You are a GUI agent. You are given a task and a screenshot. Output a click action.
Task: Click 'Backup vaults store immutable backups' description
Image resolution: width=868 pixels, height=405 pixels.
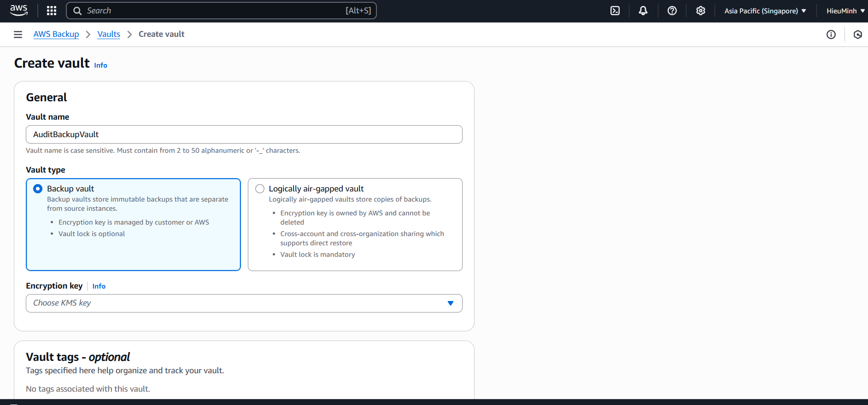[138, 204]
